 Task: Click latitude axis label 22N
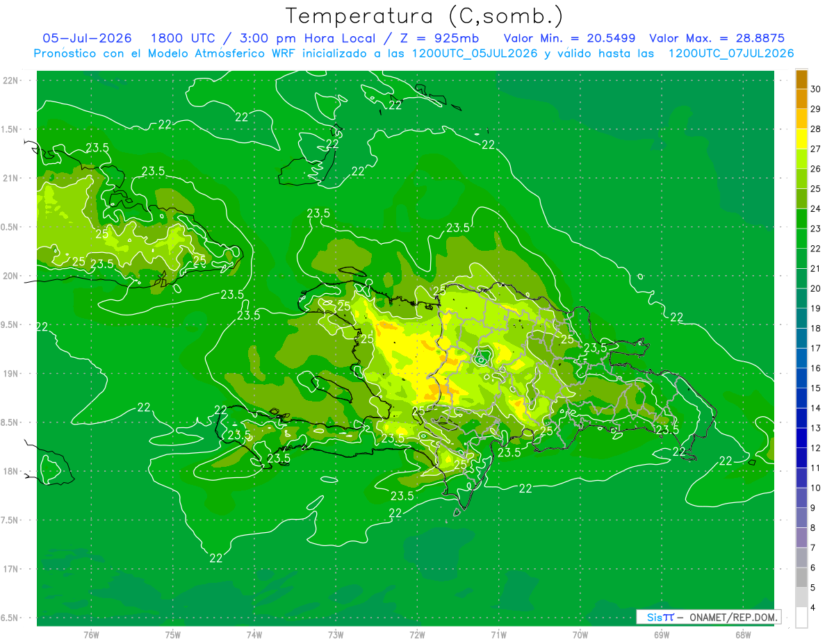(11, 80)
